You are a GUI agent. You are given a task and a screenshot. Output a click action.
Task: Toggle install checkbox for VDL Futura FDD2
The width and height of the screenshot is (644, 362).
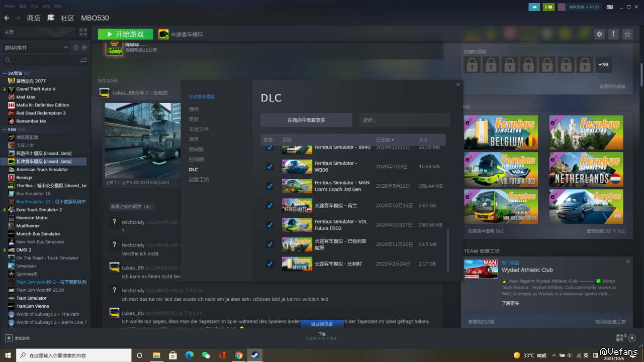pyautogui.click(x=270, y=225)
